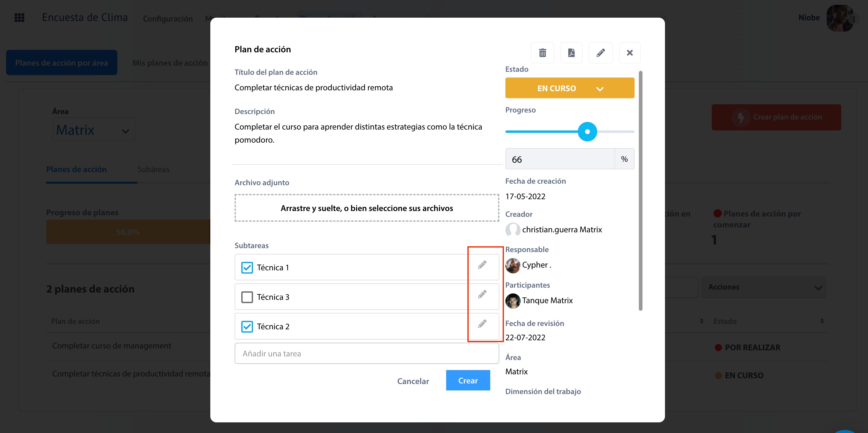Sort by the Estado column
The height and width of the screenshot is (433, 868).
coord(821,321)
